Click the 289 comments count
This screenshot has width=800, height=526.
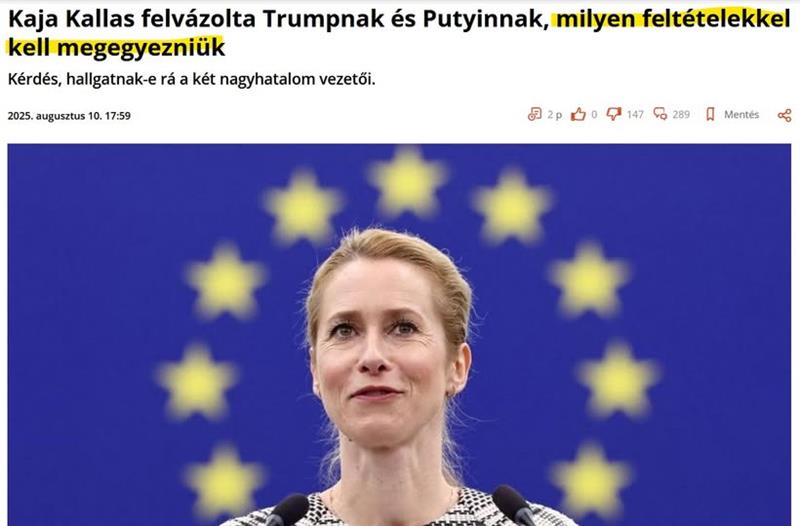(x=681, y=115)
